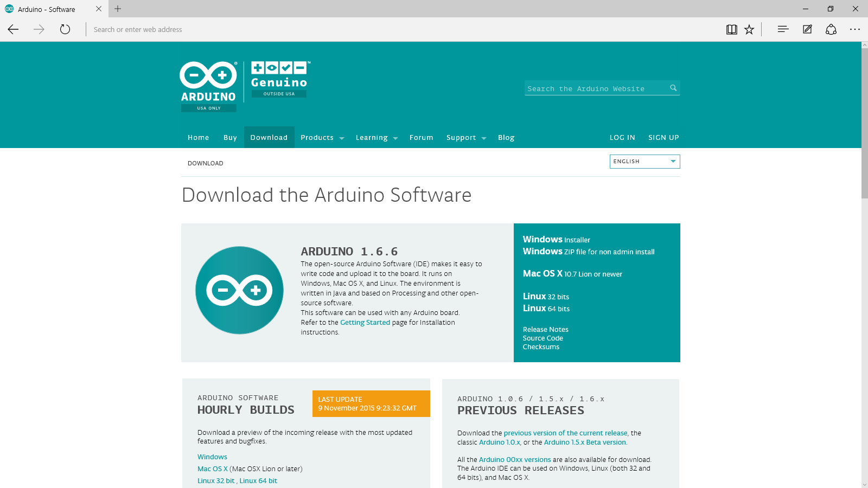
Task: Click the search magnifier icon
Action: pyautogui.click(x=673, y=88)
